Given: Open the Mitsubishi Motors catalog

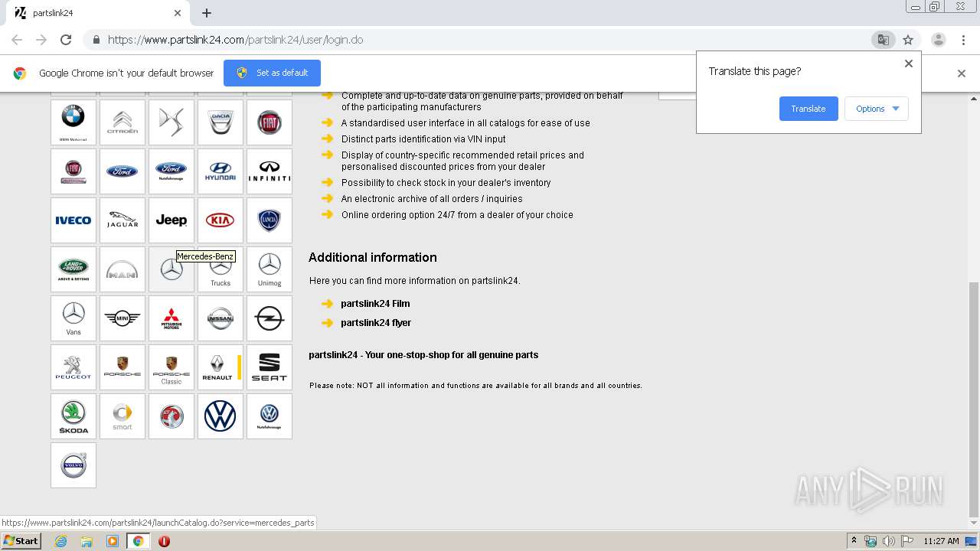Looking at the screenshot, I should (171, 318).
